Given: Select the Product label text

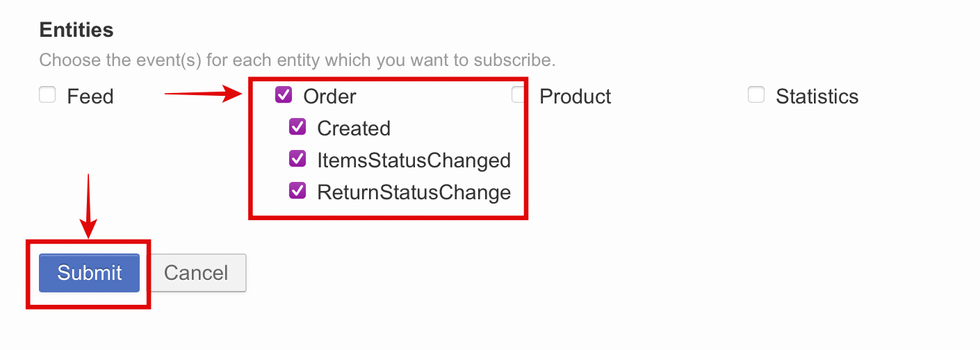Looking at the screenshot, I should coord(575,97).
